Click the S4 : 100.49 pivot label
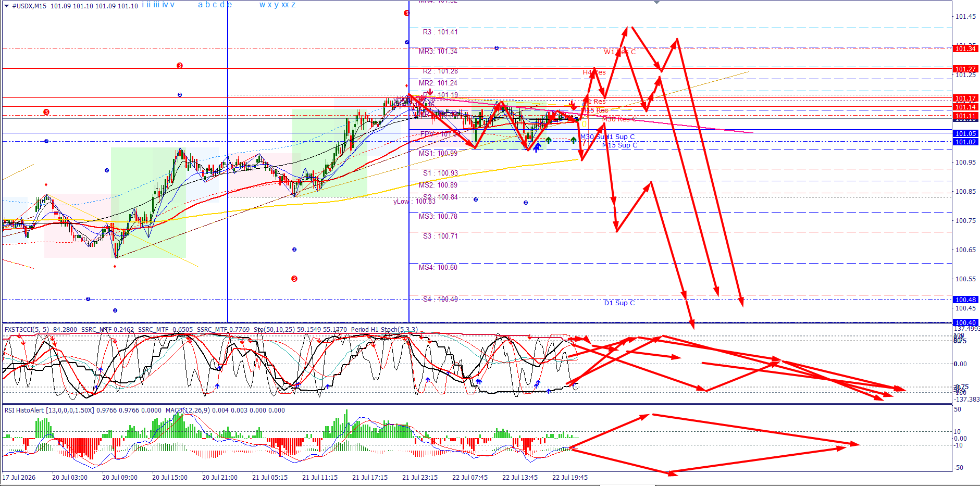 pos(440,299)
